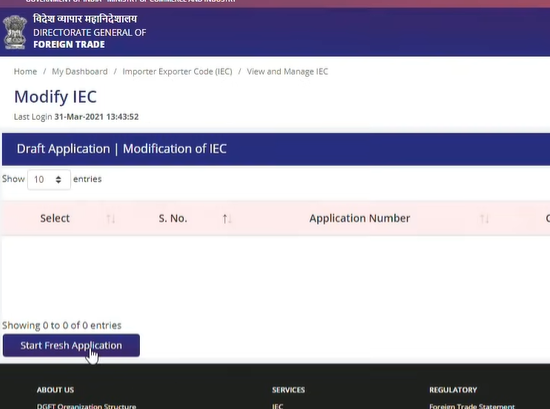Open Importer Exporter Code (IEC) breadcrumb
This screenshot has width=550, height=409.
[x=177, y=72]
